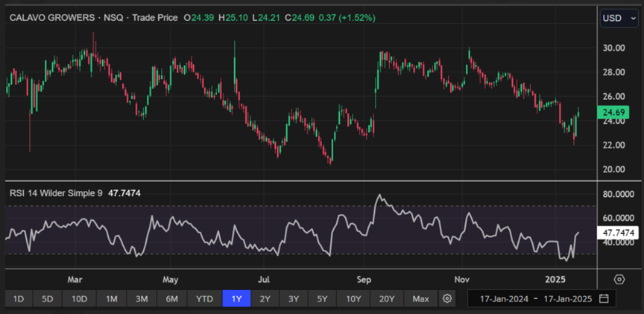Screen dimensions: 644x314
Task: Show the Max time range
Action: pyautogui.click(x=421, y=299)
